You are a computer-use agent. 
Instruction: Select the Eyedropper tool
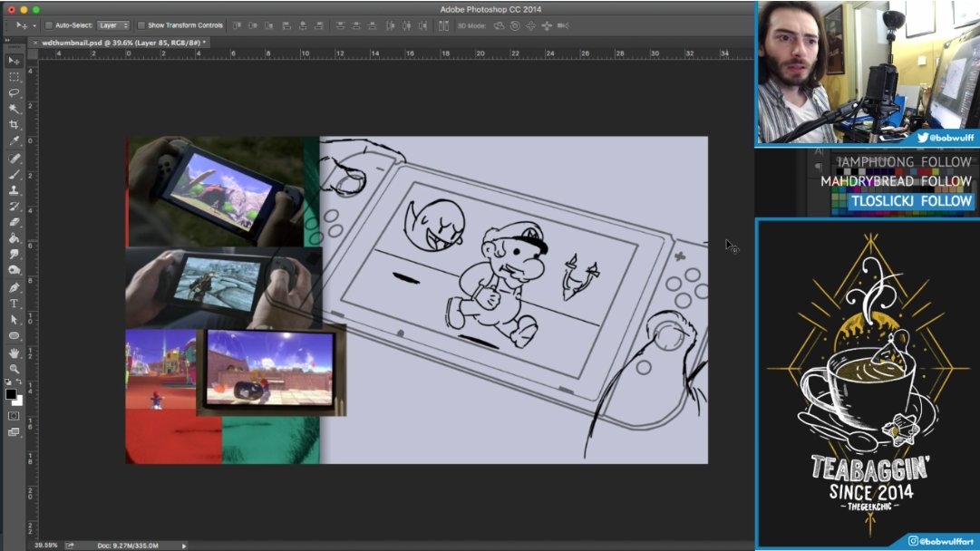tap(14, 141)
